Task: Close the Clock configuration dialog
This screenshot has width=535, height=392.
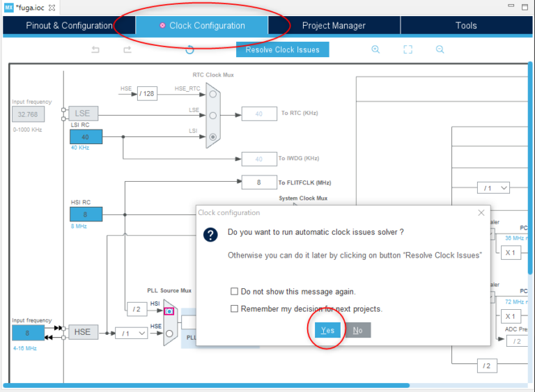Action: (481, 212)
